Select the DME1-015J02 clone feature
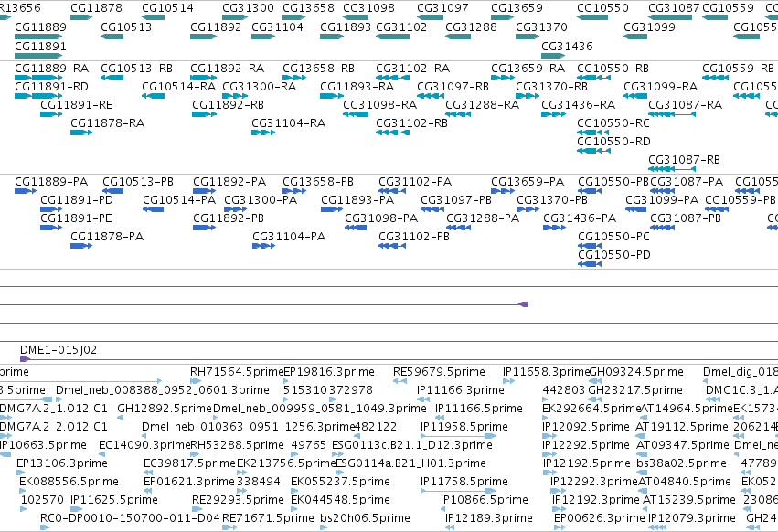 [399, 359]
